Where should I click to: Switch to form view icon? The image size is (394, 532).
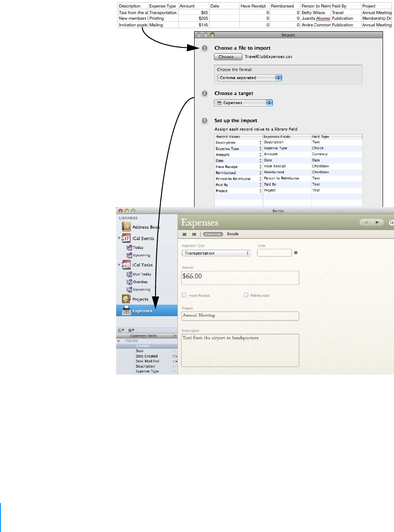pos(184,234)
